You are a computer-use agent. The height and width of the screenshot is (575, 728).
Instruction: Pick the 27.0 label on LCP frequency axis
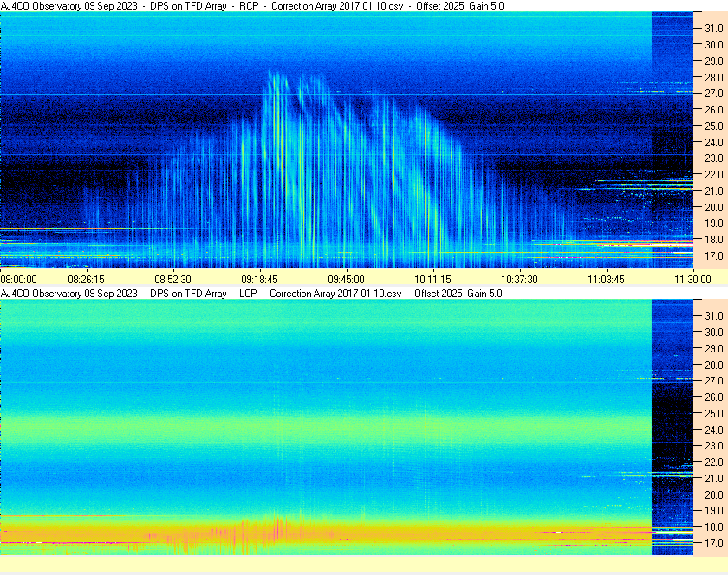tap(714, 381)
